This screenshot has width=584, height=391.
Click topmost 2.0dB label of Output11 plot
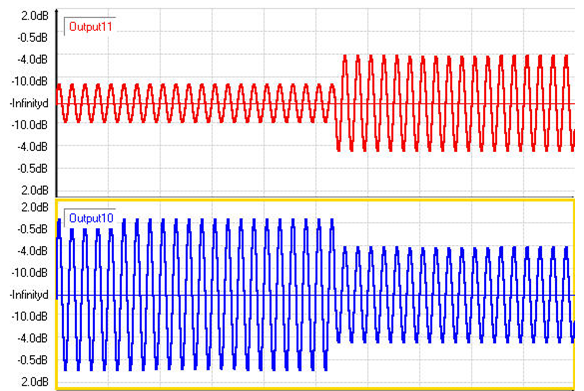(x=35, y=16)
